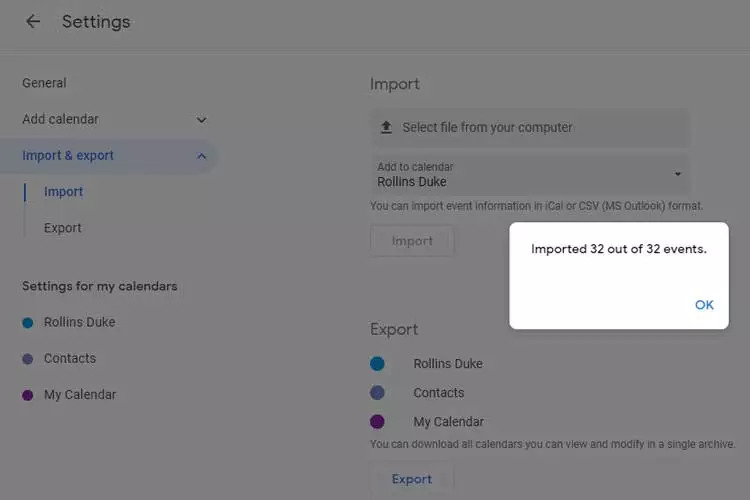The width and height of the screenshot is (750, 500).
Task: Open Rollins Duke calendar settings in sidebar
Action: (x=79, y=322)
